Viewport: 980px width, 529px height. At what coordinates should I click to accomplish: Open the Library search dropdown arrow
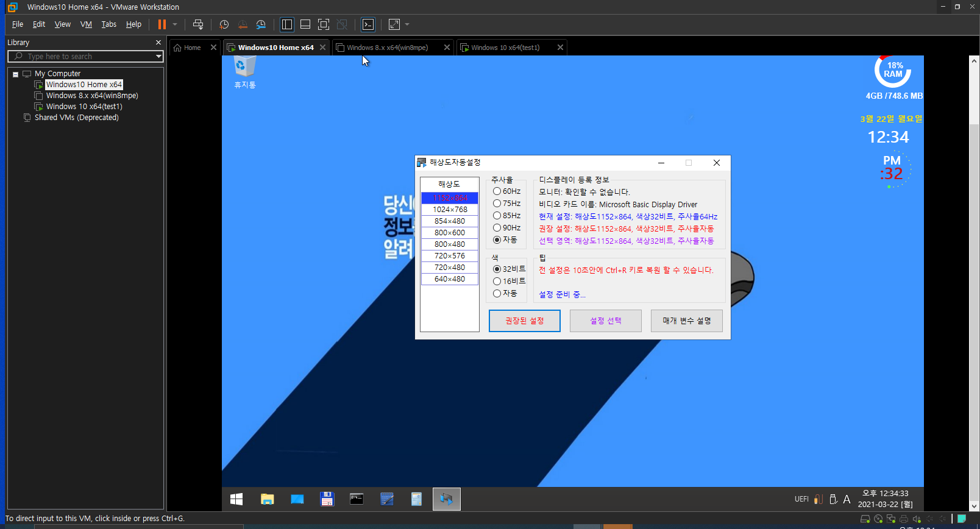158,56
